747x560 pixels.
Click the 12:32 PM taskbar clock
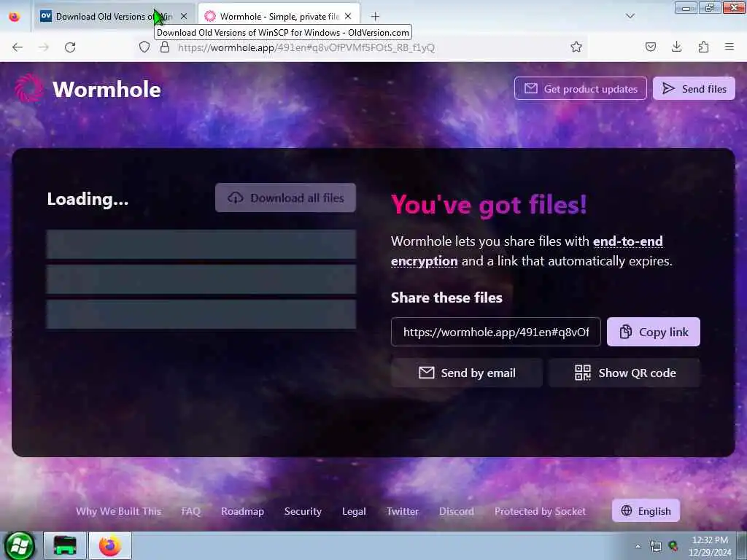pos(710,546)
